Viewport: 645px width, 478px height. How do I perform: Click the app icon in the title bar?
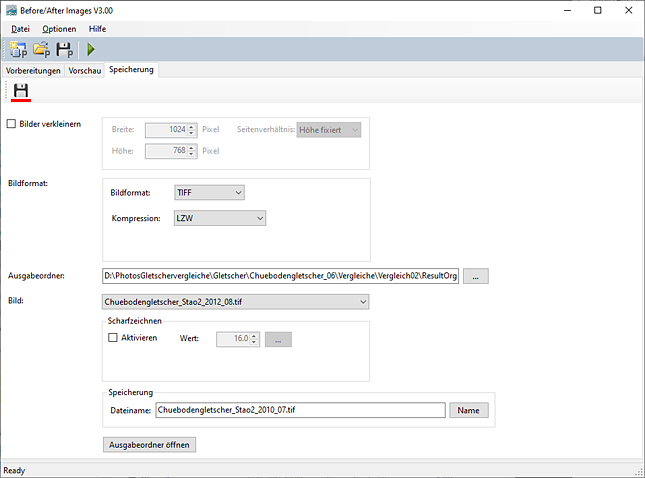(x=12, y=11)
